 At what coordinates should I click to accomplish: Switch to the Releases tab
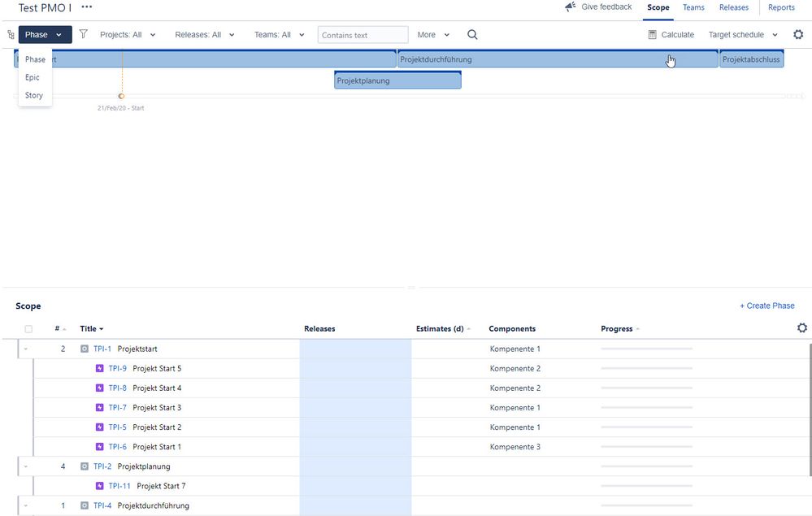coord(734,7)
